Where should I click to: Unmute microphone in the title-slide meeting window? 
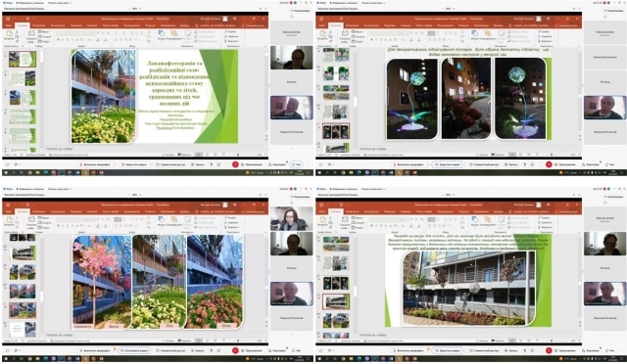point(95,164)
